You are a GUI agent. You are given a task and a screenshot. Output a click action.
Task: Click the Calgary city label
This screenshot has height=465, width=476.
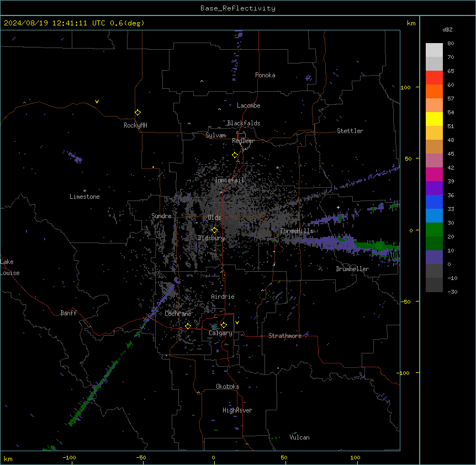coord(220,333)
